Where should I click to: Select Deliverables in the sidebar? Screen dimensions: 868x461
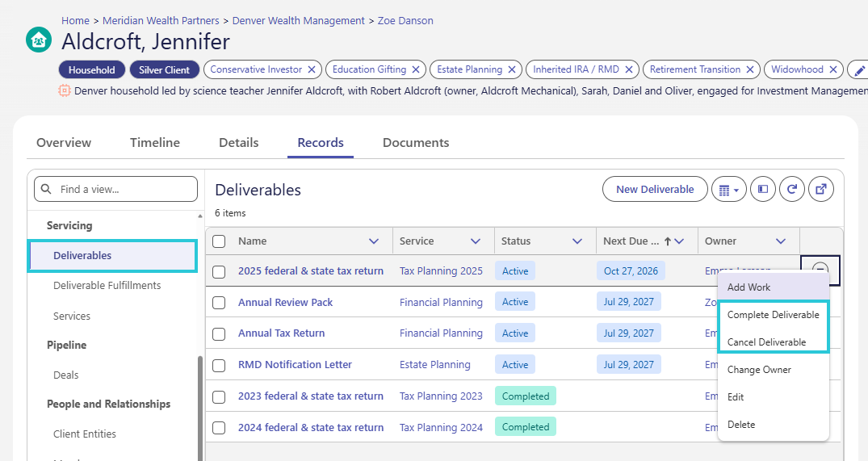(x=112, y=256)
